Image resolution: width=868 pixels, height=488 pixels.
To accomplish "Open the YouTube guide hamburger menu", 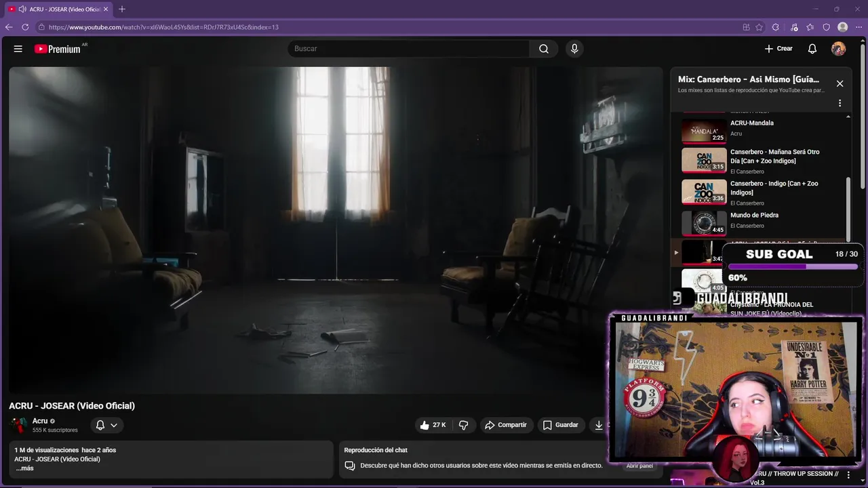I will click(x=18, y=49).
